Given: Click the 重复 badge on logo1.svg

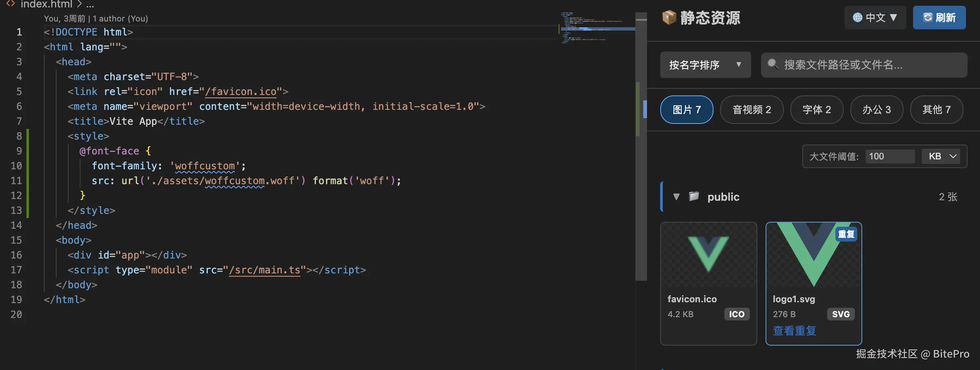Looking at the screenshot, I should tap(846, 234).
